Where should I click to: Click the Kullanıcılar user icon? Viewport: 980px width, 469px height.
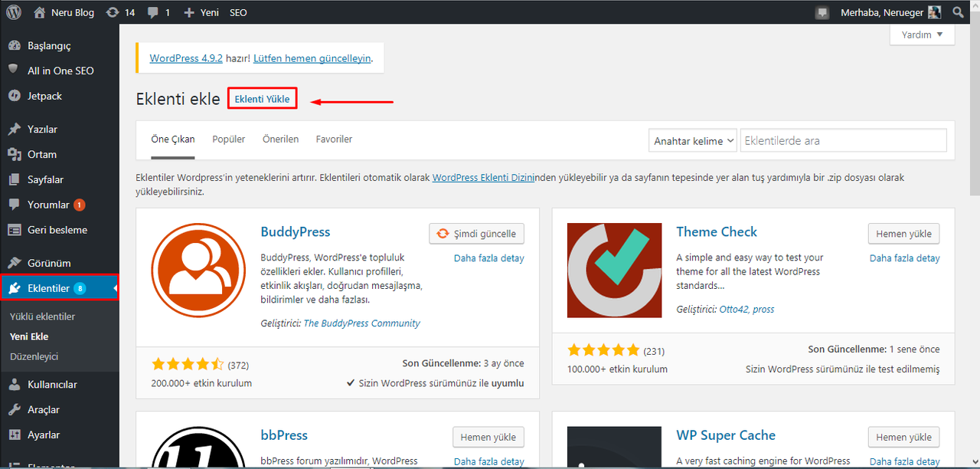[14, 384]
